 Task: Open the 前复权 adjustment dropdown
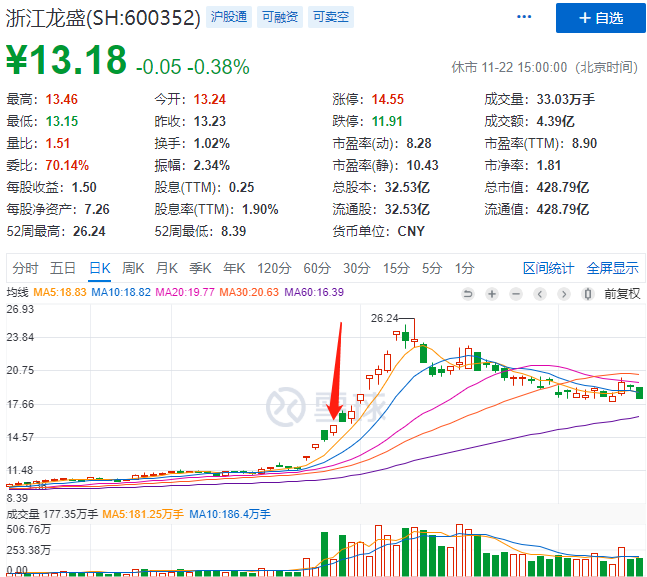click(622, 294)
